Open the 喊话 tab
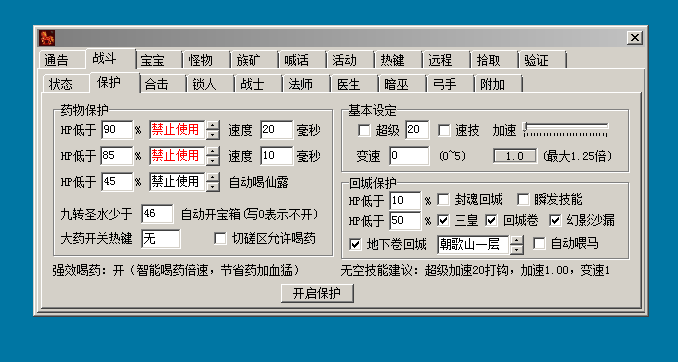The image size is (678, 362). pos(302,60)
